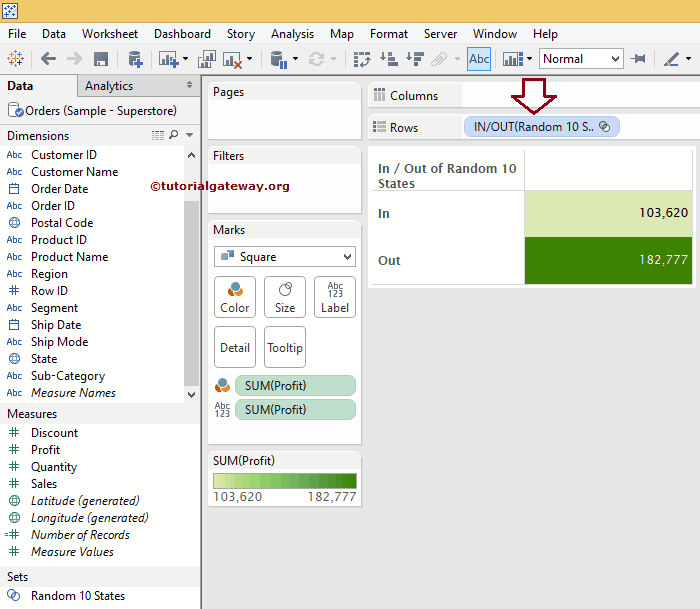The width and height of the screenshot is (700, 609).
Task: Click the Clear Sheet icon
Action: coord(233,59)
